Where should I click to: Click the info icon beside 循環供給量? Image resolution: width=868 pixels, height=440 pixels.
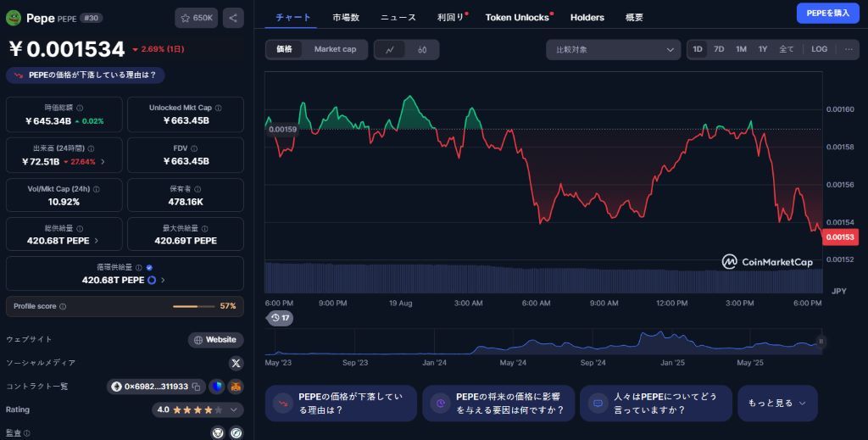click(139, 268)
